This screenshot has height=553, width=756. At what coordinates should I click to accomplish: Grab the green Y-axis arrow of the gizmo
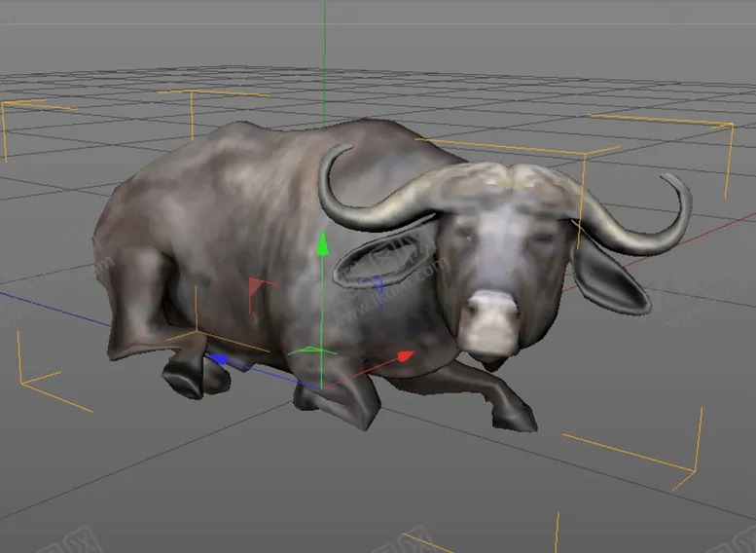(x=323, y=243)
